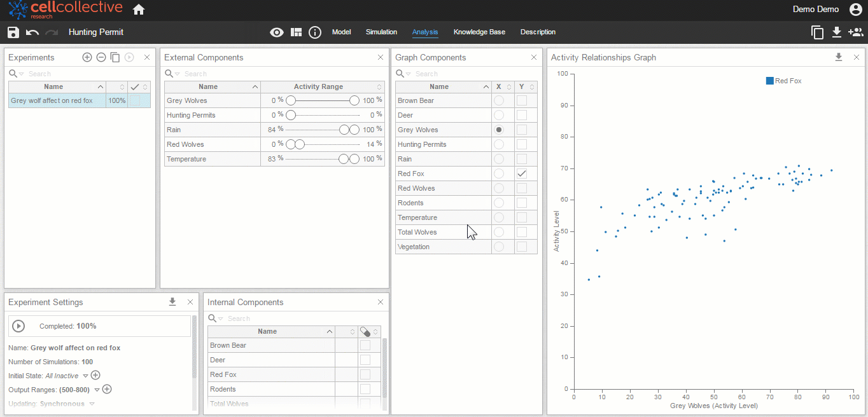
Task: Add an Output Range
Action: pos(107,390)
